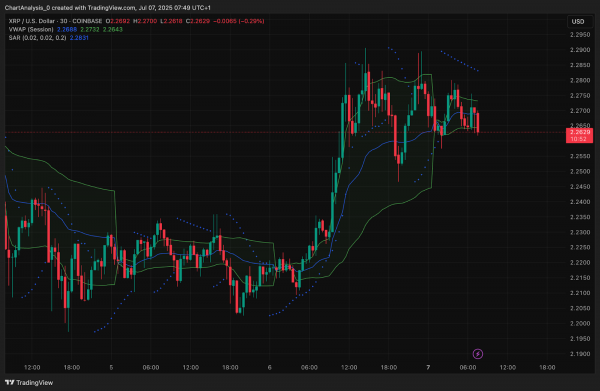
Task: Click the TradingView logo icon
Action: coord(10,382)
